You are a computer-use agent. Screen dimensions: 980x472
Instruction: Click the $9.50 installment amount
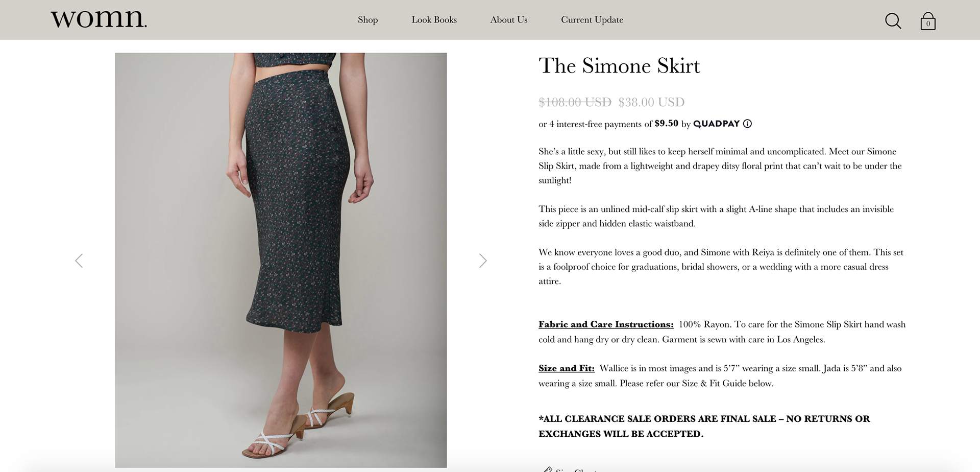tap(666, 124)
